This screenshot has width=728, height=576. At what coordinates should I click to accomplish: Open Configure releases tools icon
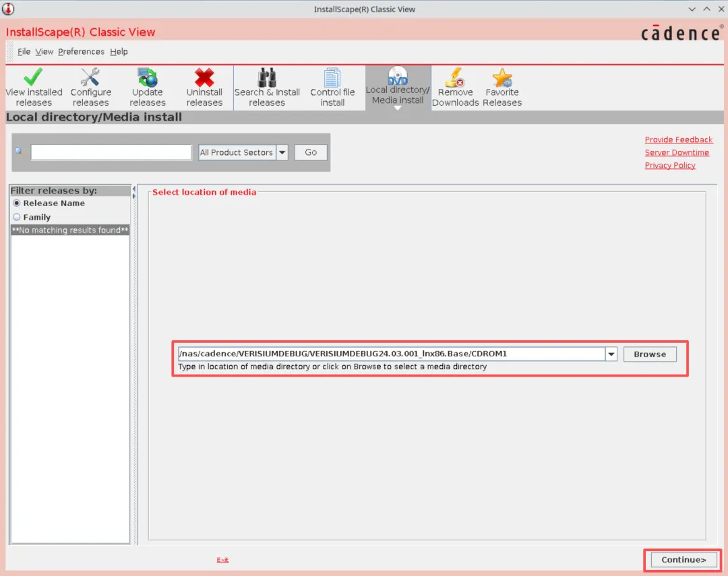90,77
